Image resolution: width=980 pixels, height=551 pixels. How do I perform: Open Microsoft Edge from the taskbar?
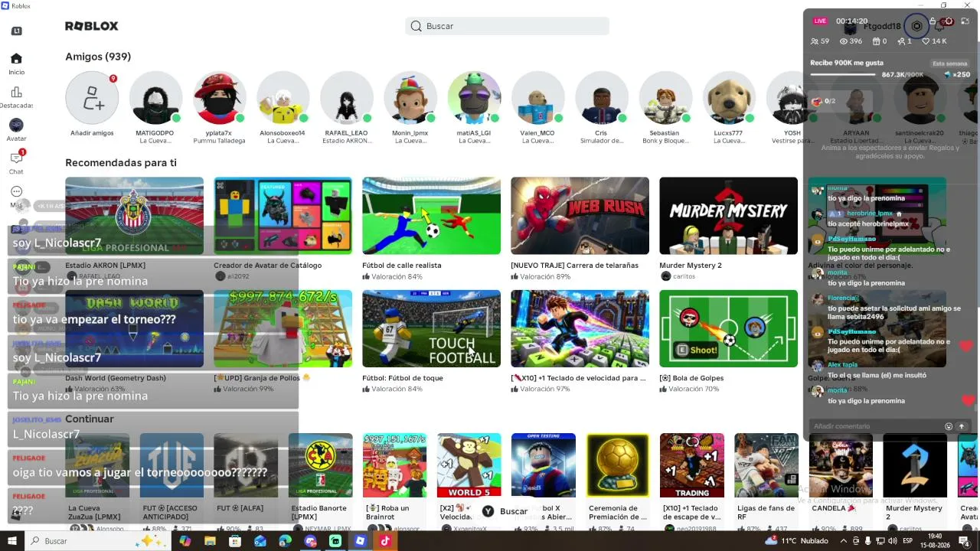285,541
